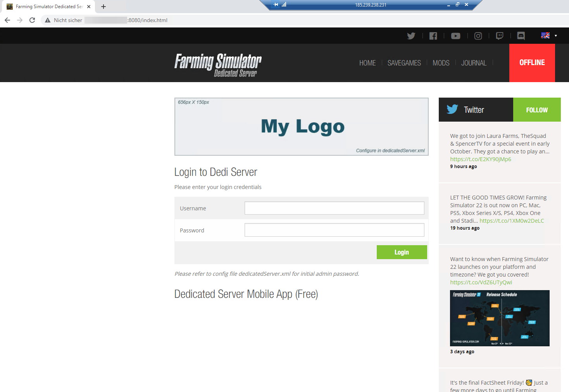Screen dimensions: 569x392
Task: Close the Farming Simulator browser tab
Action: (89, 7)
